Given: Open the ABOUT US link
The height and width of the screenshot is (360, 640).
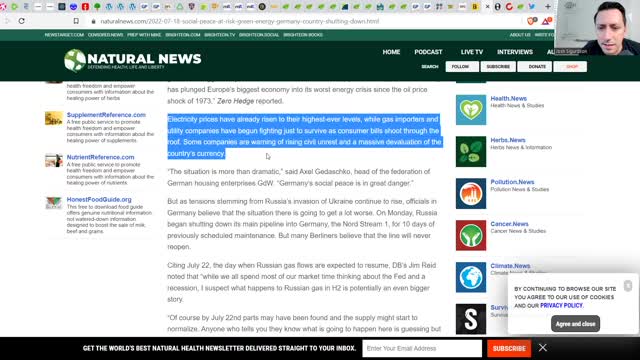Looking at the screenshot, I should coord(520,35).
